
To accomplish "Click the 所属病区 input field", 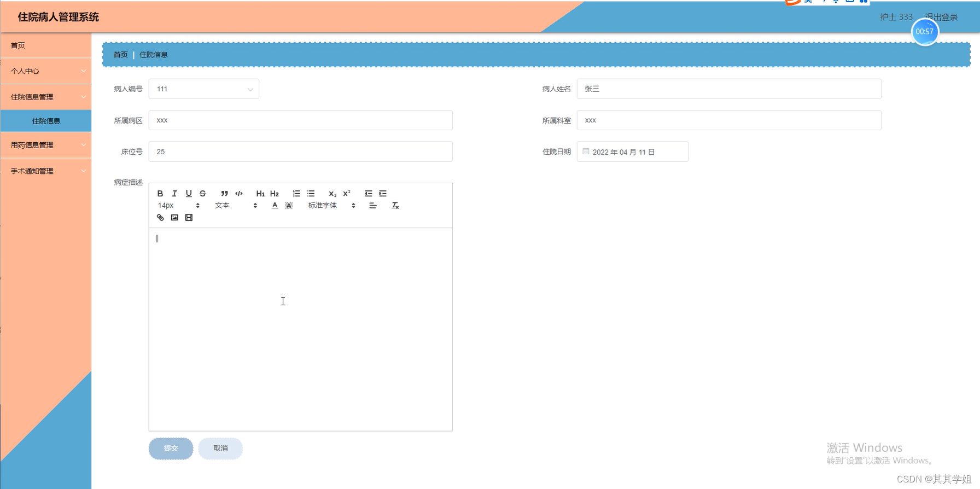I will (x=301, y=120).
